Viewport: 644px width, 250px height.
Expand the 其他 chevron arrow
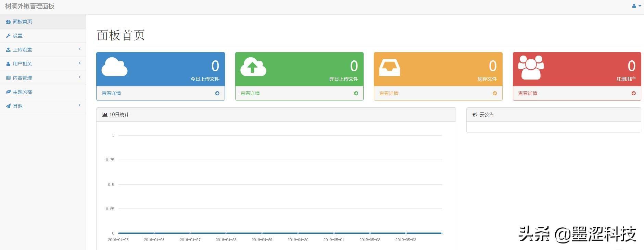tap(80, 105)
